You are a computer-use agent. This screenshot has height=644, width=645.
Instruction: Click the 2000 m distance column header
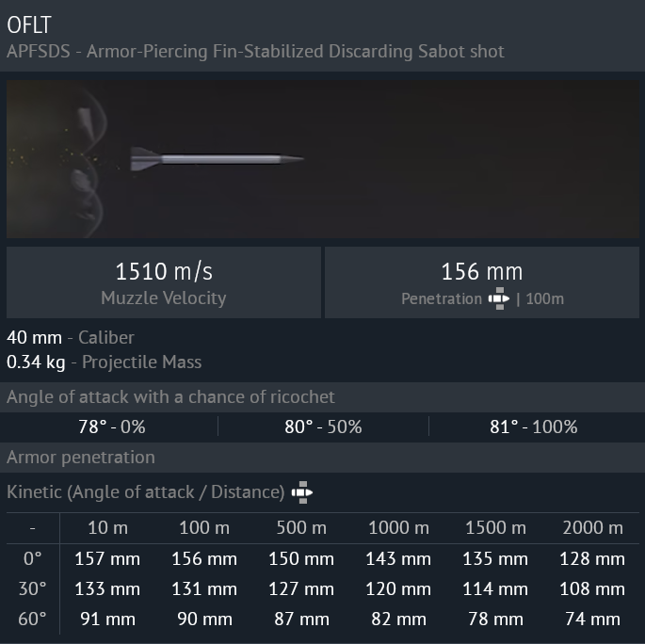tap(592, 527)
